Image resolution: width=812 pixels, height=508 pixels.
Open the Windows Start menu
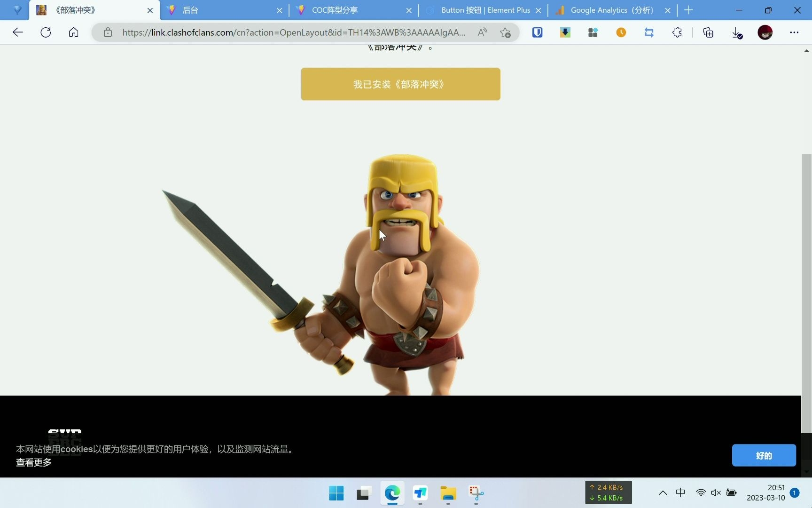coord(336,493)
